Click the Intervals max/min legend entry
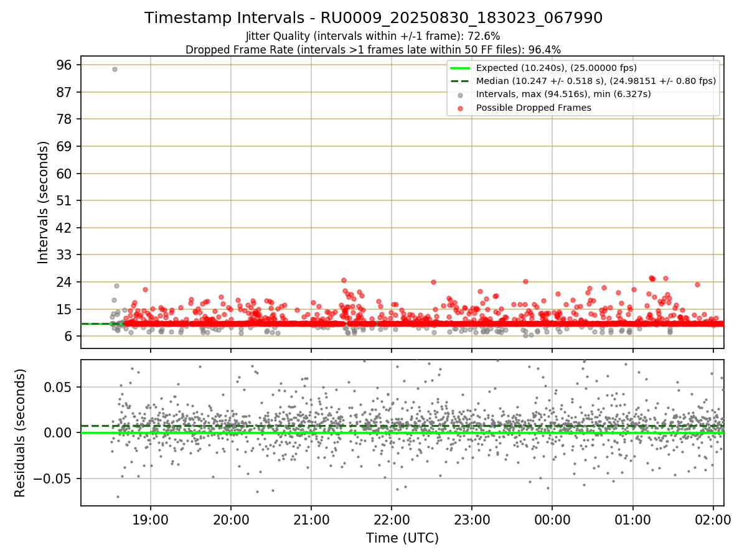The image size is (747, 560). tap(563, 94)
